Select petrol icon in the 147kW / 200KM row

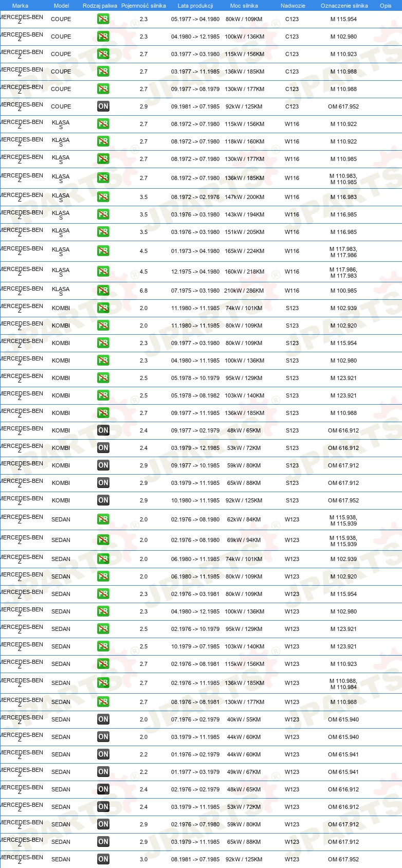point(103,197)
